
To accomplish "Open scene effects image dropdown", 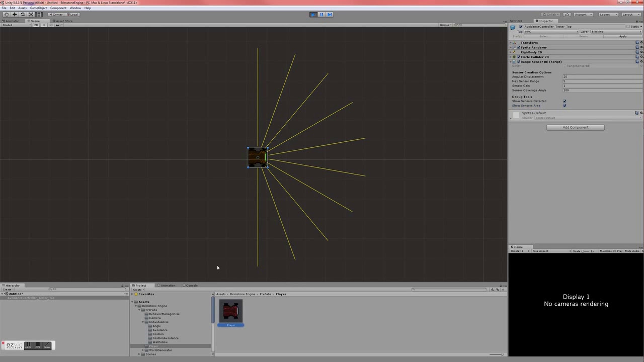I will point(58,25).
